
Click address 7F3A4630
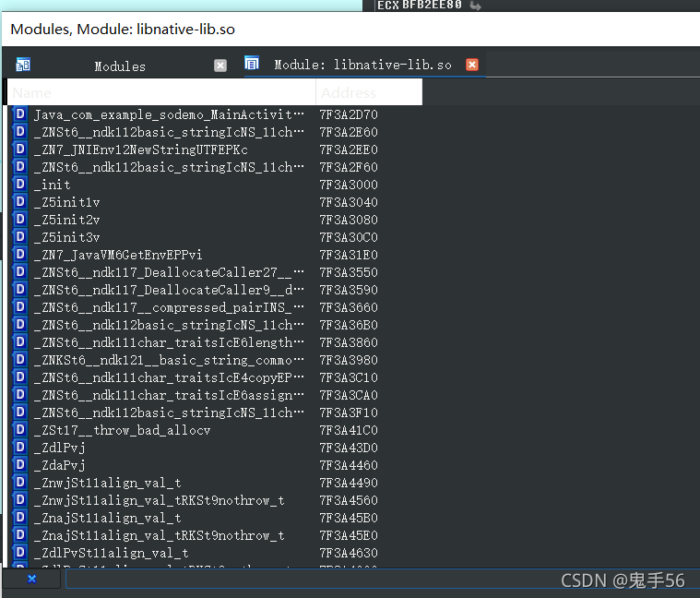(349, 553)
